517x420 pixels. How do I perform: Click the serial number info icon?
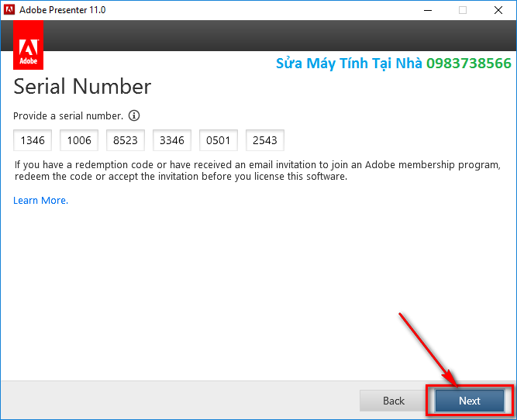134,115
